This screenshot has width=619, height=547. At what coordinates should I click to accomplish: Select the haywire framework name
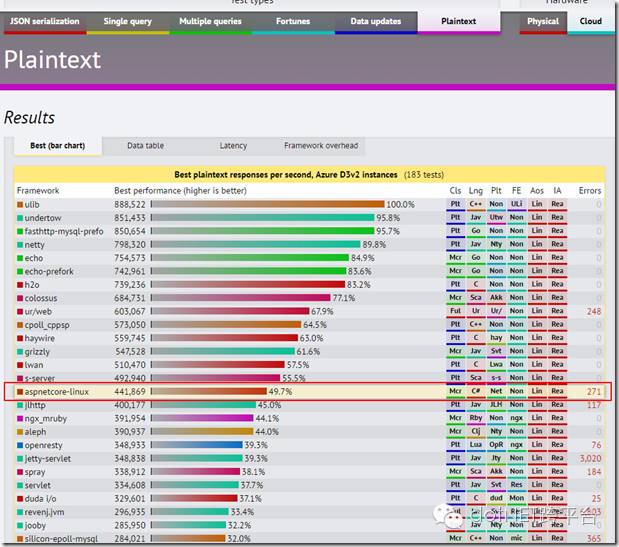click(x=39, y=339)
